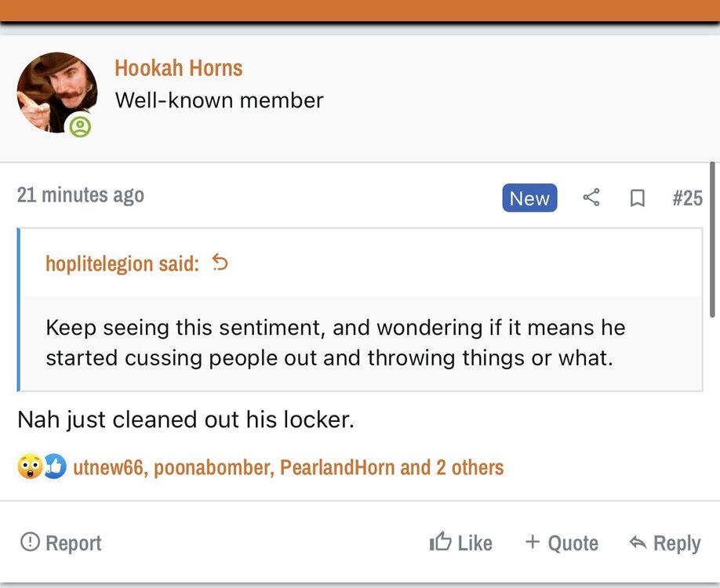Bookmark this post
Screen dimensions: 720x588
(638, 198)
